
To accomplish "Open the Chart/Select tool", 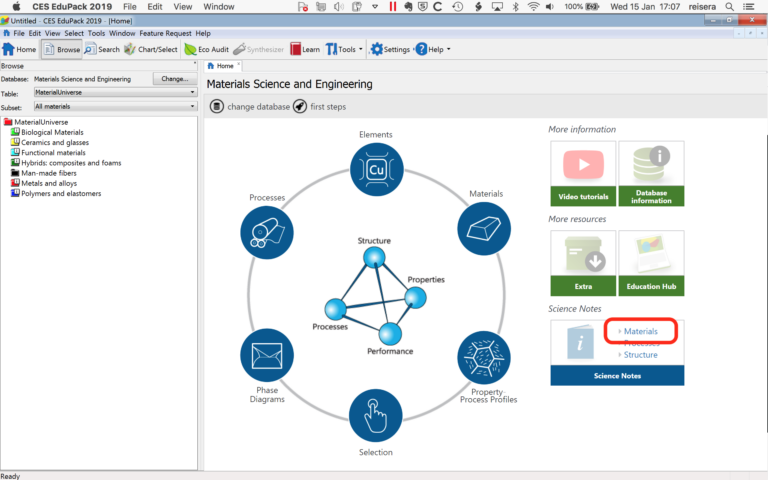I will pos(150,49).
